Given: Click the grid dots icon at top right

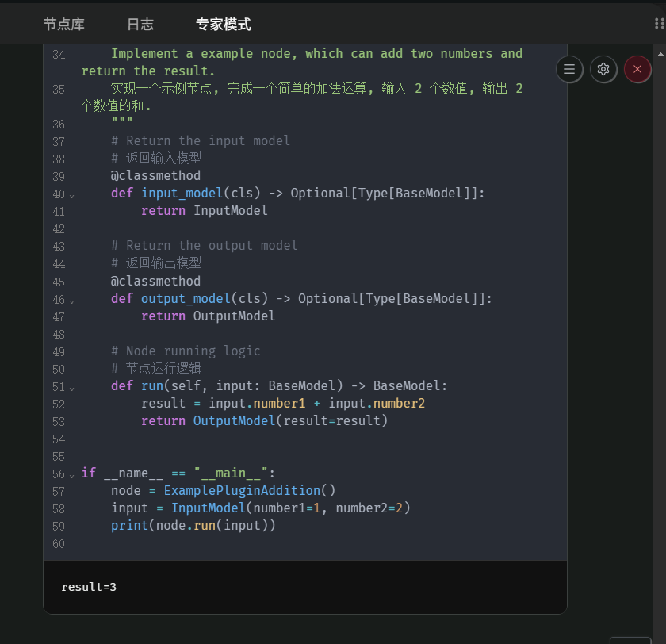Looking at the screenshot, I should point(660,24).
